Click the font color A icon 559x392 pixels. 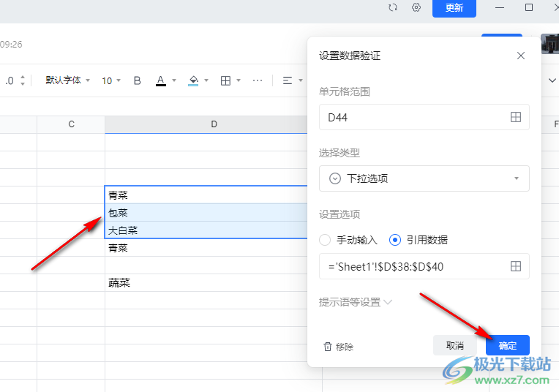click(x=161, y=80)
